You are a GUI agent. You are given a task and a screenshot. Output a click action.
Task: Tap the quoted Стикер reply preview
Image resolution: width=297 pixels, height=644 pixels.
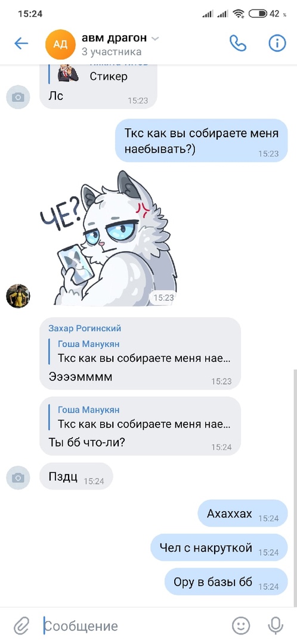tap(98, 73)
